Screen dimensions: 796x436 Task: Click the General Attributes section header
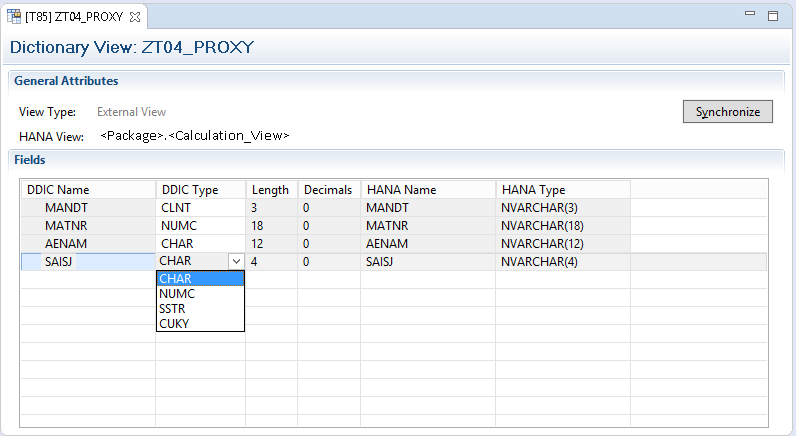pyautogui.click(x=66, y=81)
